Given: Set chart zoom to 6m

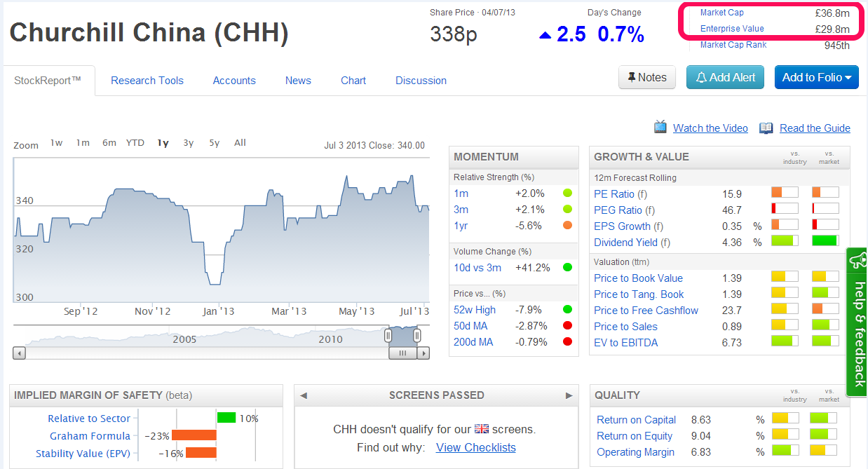Looking at the screenshot, I should click(109, 143).
